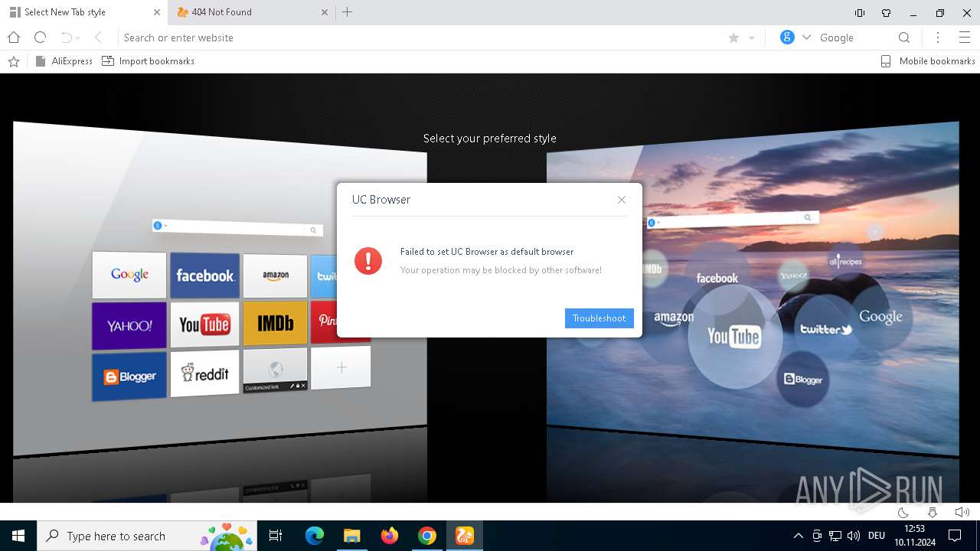Go back to the previous page
This screenshot has height=551, width=980.
[98, 37]
